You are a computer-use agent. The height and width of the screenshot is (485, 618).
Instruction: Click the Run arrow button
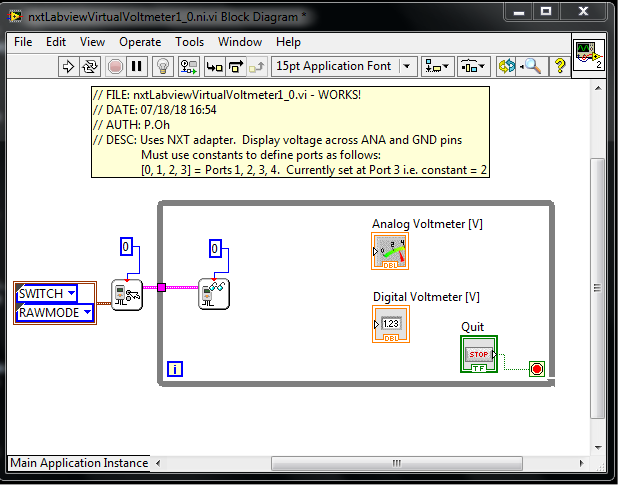(x=69, y=66)
